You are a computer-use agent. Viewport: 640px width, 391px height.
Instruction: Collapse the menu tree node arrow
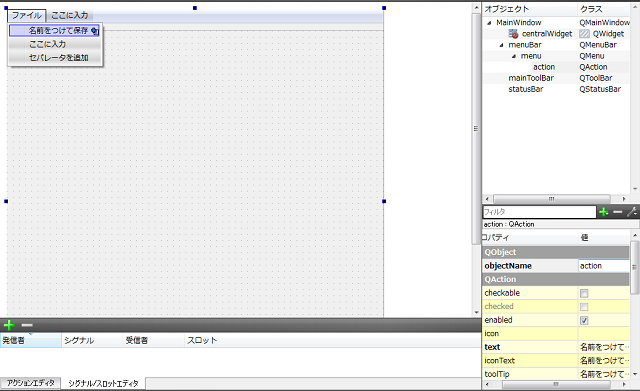(513, 56)
